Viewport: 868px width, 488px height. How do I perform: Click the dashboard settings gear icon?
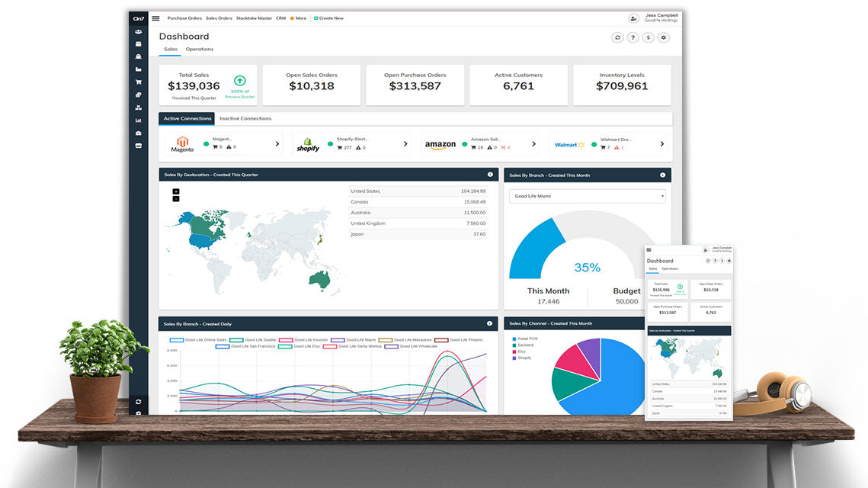(x=663, y=37)
